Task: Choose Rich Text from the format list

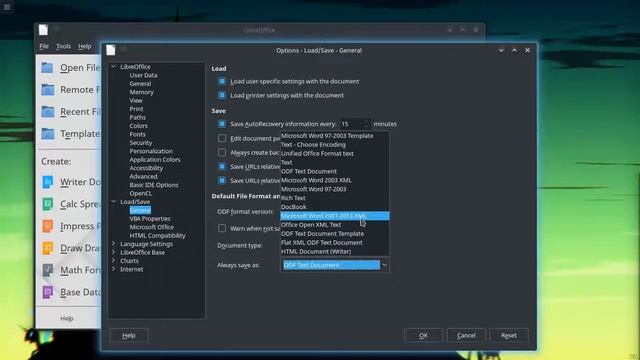Action: (x=335, y=198)
